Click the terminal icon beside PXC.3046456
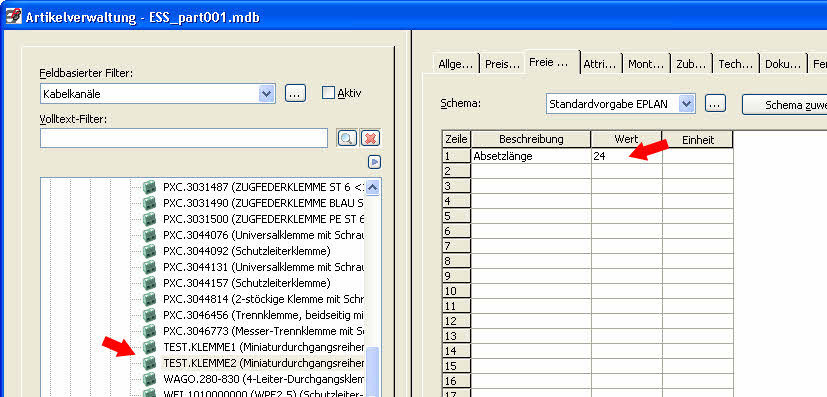The height and width of the screenshot is (397, 827). [150, 315]
